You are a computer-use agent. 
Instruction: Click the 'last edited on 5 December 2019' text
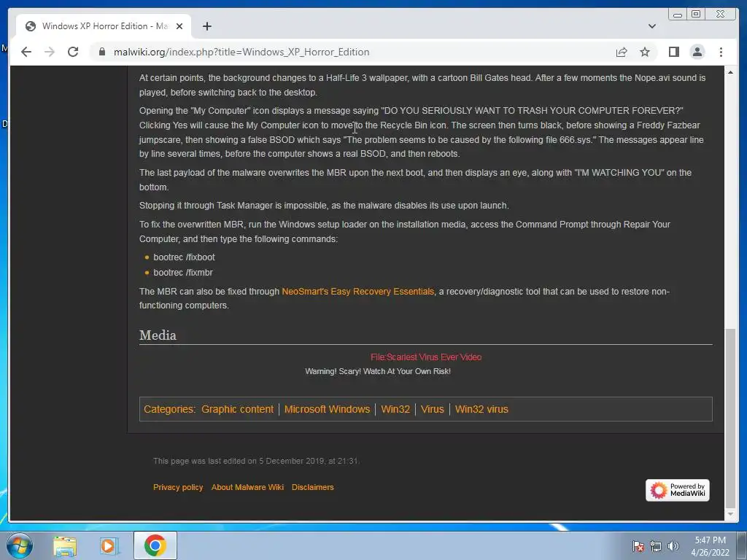[x=256, y=461]
